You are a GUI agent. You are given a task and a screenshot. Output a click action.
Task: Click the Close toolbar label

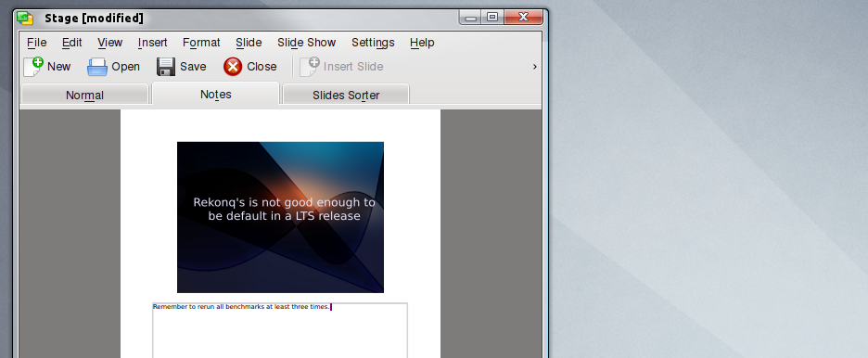262,67
